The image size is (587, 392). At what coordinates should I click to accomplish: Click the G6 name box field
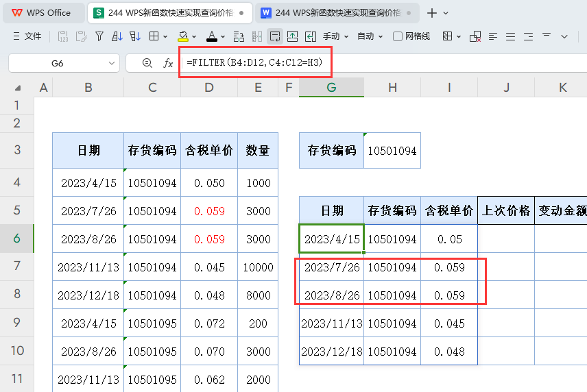[x=58, y=63]
